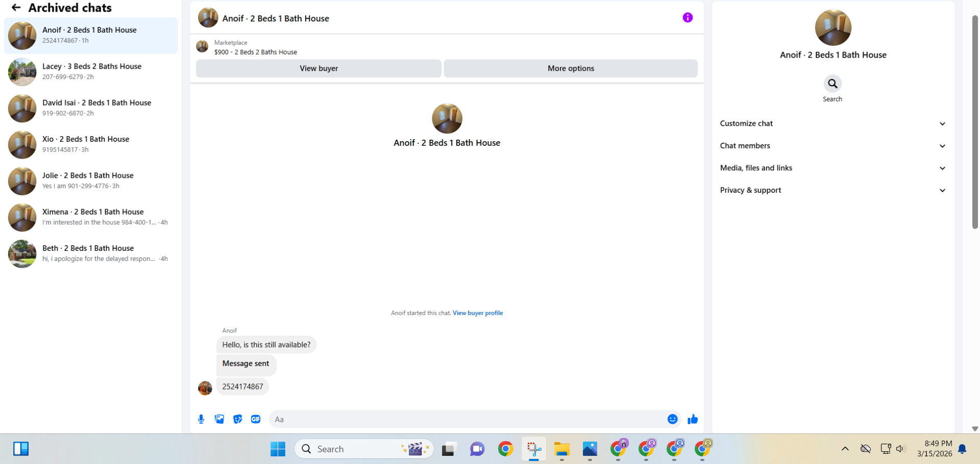This screenshot has width=980, height=464.
Task: Open Task View on taskbar
Action: [448, 449]
